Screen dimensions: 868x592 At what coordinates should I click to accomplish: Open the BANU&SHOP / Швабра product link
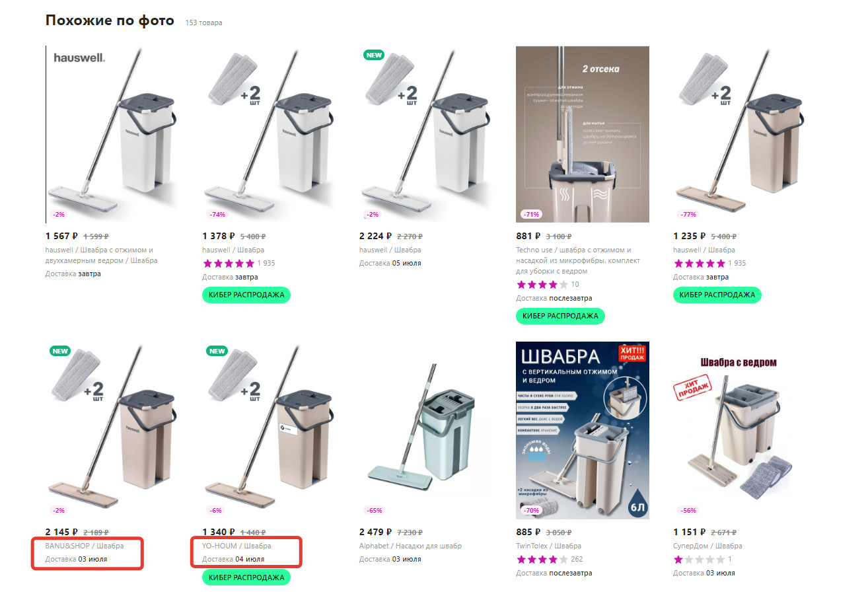click(x=85, y=546)
